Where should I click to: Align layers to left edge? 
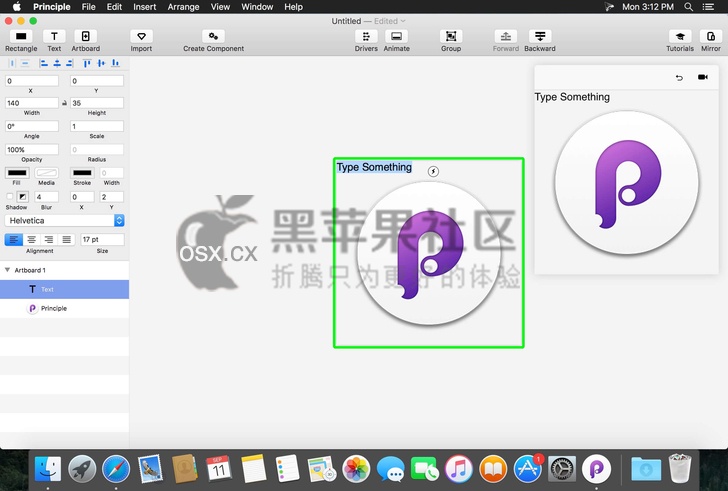(x=44, y=63)
